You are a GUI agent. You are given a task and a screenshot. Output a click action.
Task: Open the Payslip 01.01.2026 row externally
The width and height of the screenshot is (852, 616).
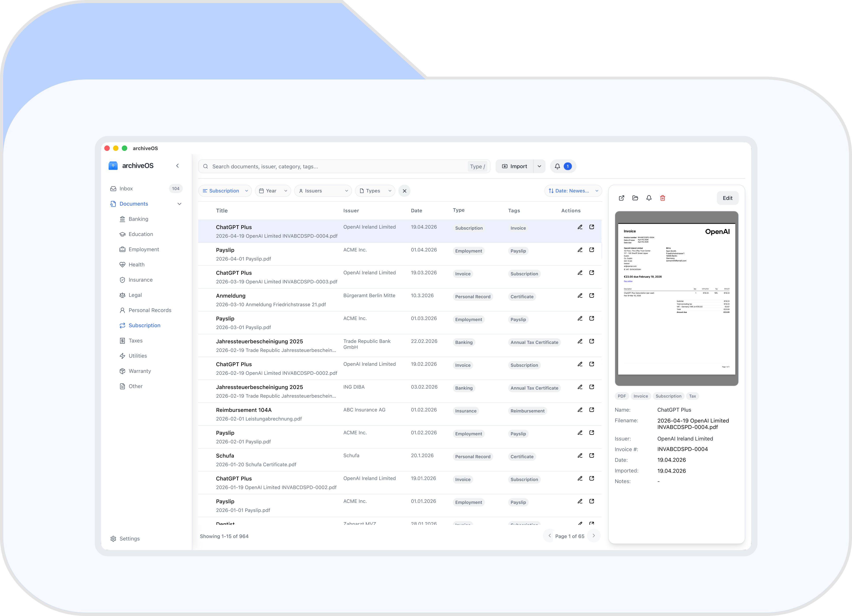point(592,501)
